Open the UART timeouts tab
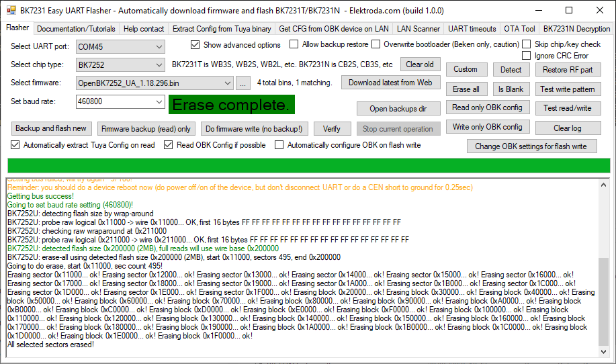Image resolution: width=616 pixels, height=364 pixels. coord(472,29)
